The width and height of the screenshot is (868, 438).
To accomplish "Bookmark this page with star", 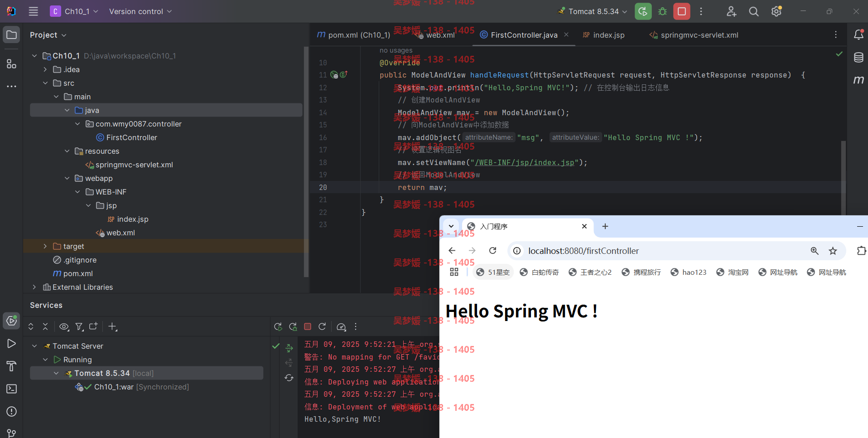I will 833,251.
